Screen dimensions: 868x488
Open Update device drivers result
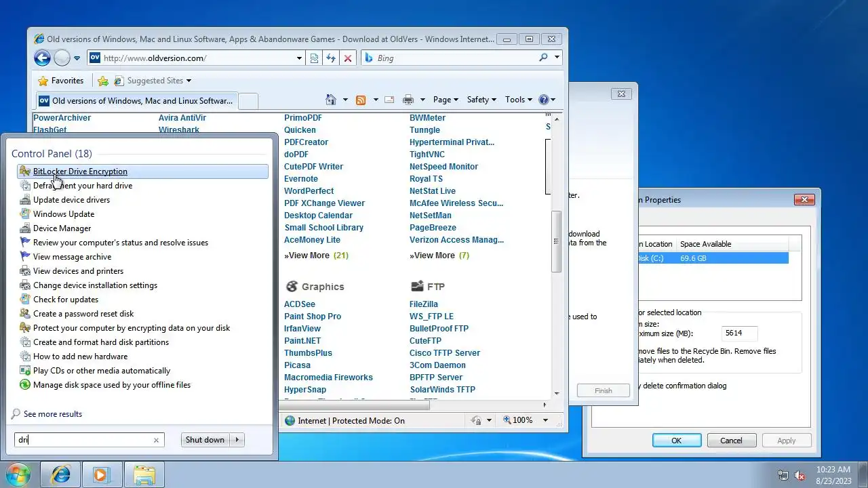tap(142, 200)
